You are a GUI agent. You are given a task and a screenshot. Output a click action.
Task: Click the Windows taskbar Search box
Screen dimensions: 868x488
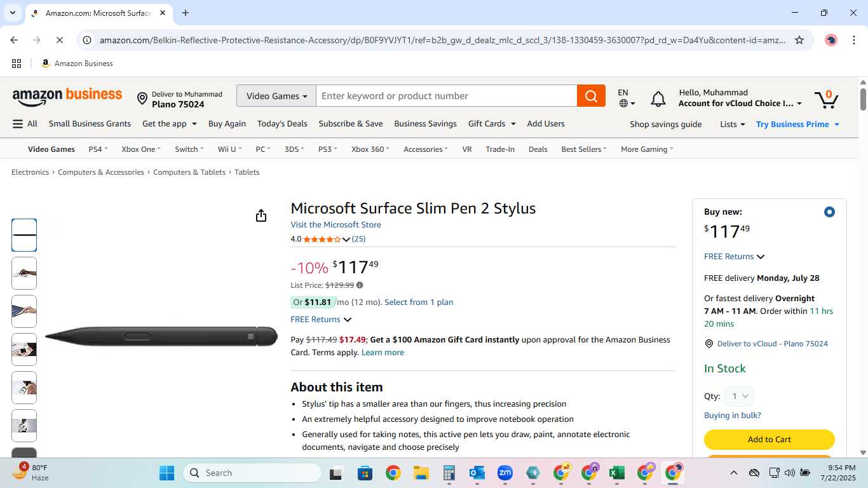(252, 473)
